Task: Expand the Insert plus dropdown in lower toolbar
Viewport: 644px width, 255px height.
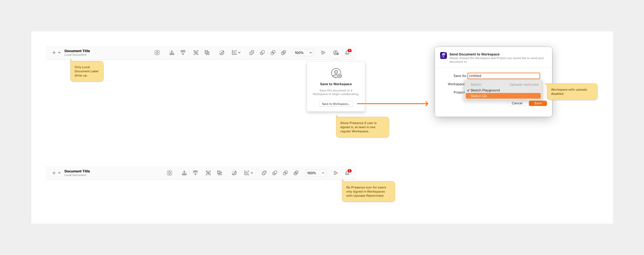Action: tap(56, 173)
